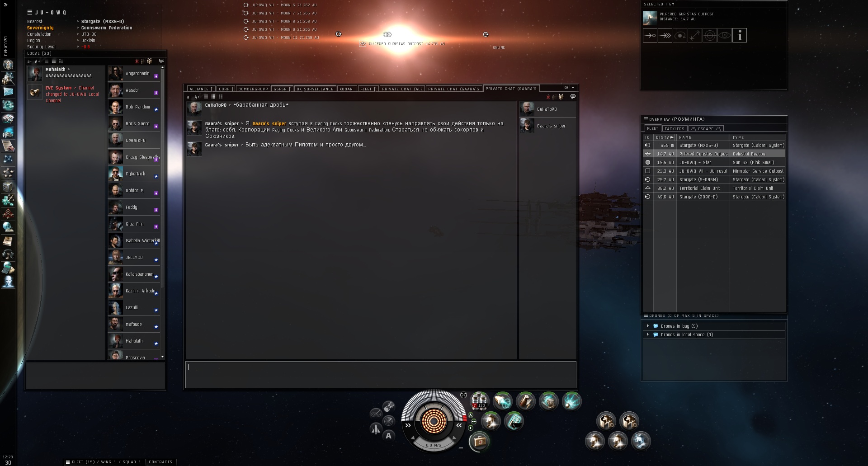Decrease font size in the private chat window
The height and width of the screenshot is (466, 868).
point(189,97)
